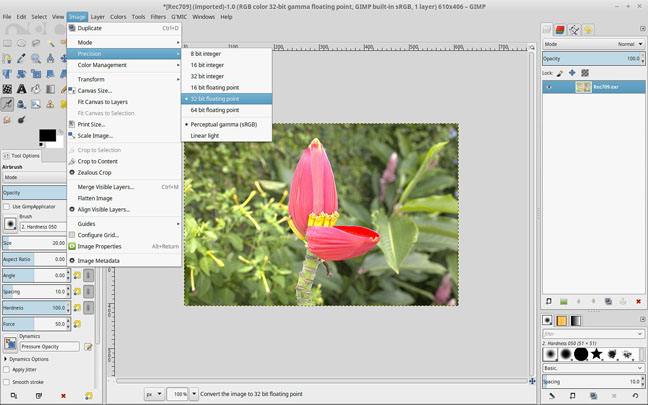Adjust layer Opacity slider
Screen dimensions: 648x405
point(593,59)
